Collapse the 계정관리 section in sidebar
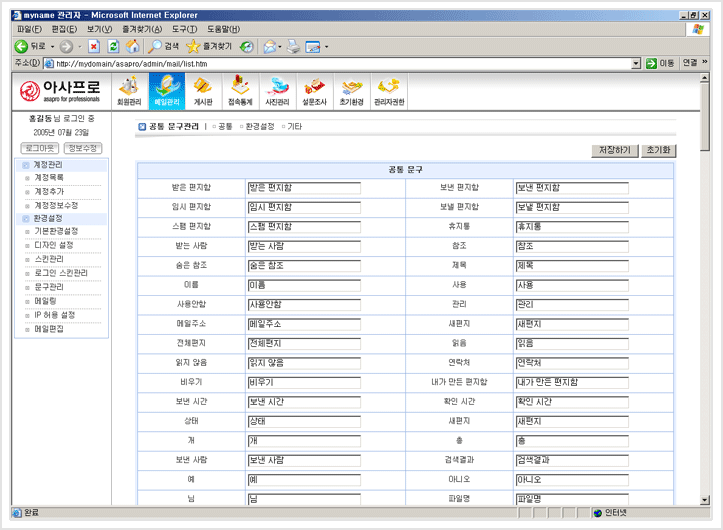Screen dimensions: 723x530 (25, 164)
